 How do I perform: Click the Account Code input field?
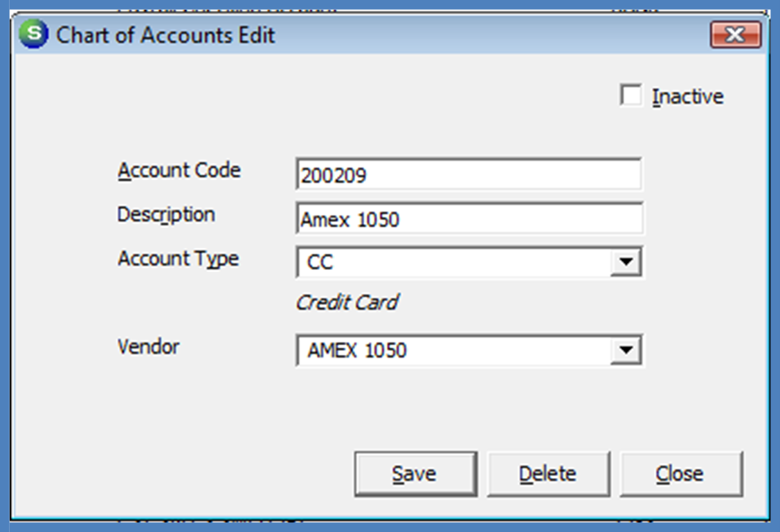click(x=469, y=174)
